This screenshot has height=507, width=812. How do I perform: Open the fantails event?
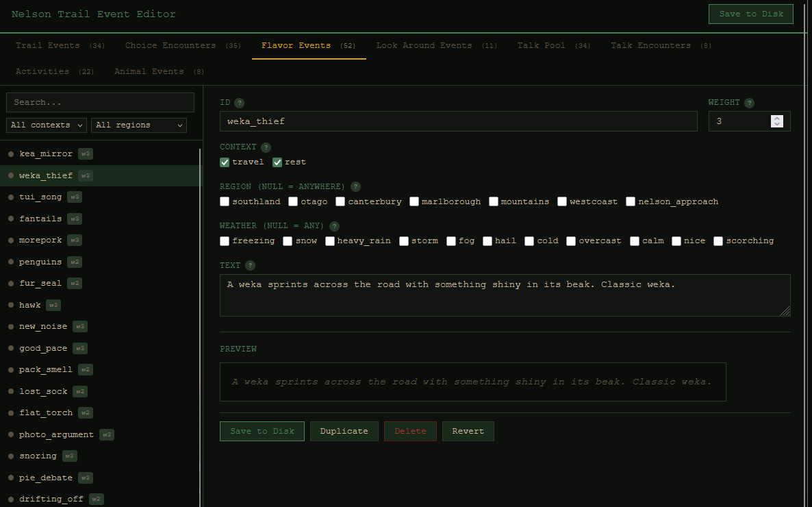click(x=99, y=219)
